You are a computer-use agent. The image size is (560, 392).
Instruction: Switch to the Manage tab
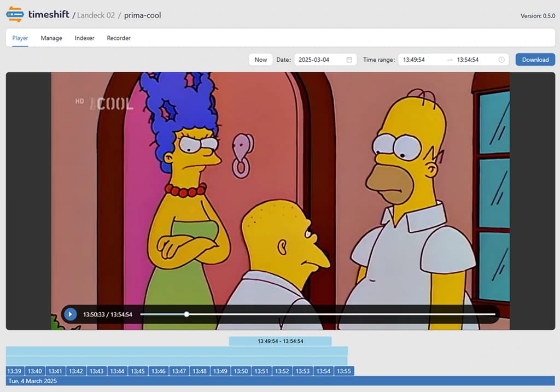pos(51,38)
